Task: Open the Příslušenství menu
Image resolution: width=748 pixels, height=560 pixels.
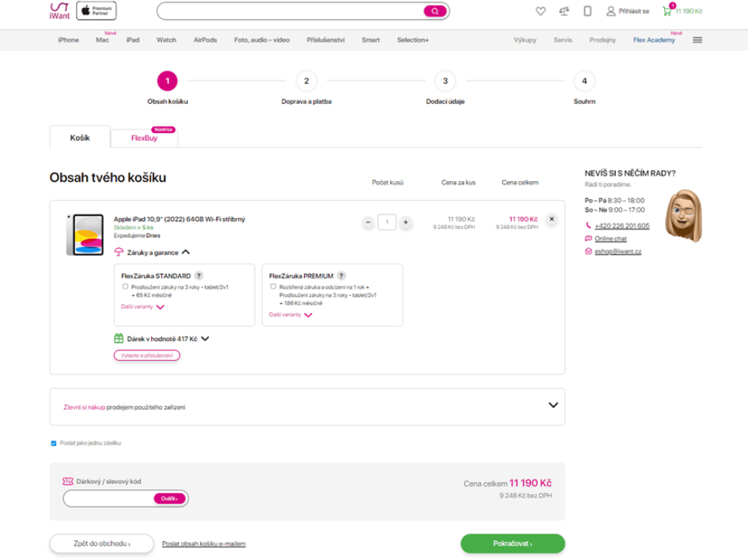Action: pyautogui.click(x=326, y=40)
